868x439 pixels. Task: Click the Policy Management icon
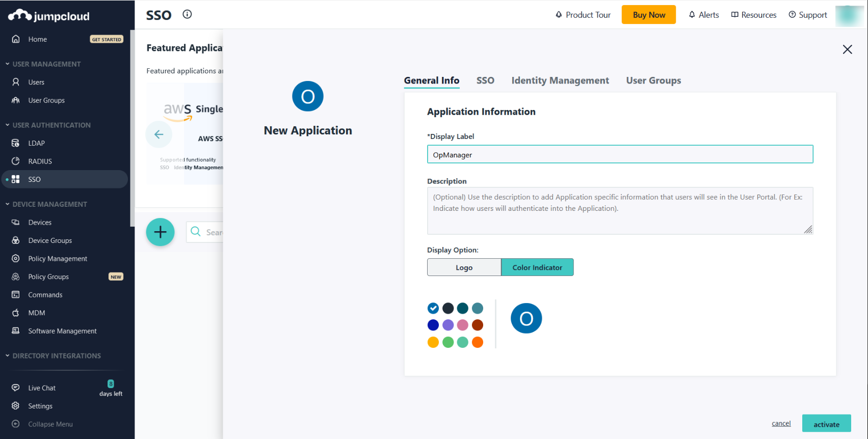coord(16,259)
